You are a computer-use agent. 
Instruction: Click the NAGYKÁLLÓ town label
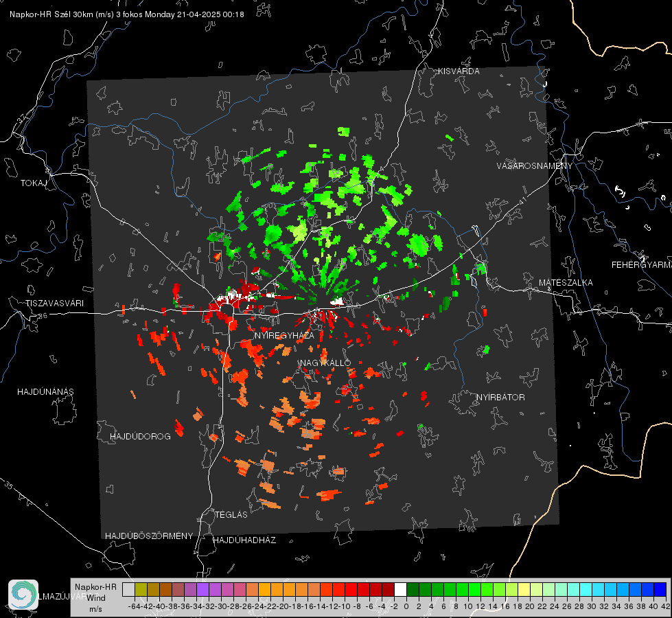click(325, 363)
